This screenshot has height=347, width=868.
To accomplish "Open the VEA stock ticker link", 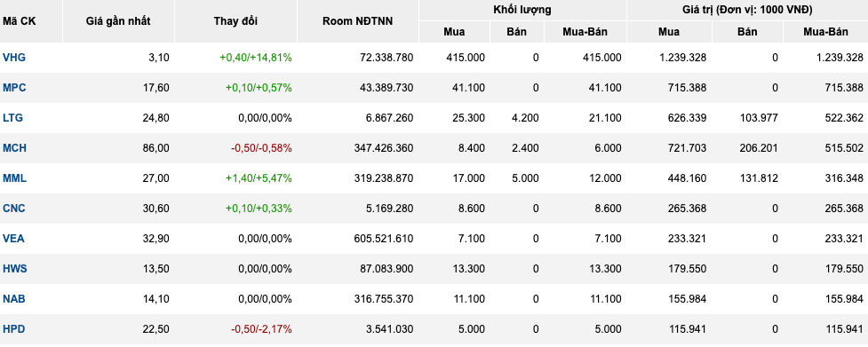I will coord(13,239).
